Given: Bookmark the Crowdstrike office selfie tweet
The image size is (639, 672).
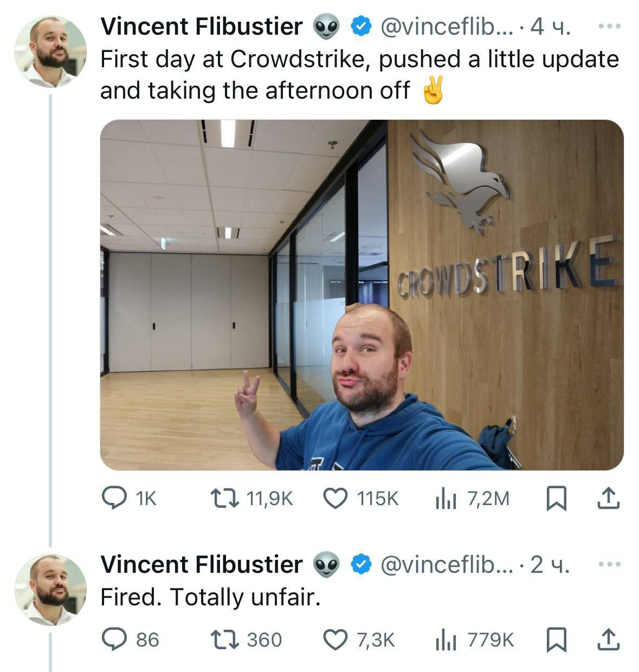Looking at the screenshot, I should pos(556,498).
